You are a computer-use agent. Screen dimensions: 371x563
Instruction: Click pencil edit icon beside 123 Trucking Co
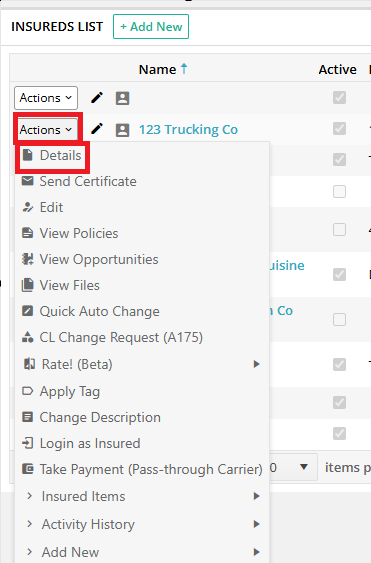(97, 129)
